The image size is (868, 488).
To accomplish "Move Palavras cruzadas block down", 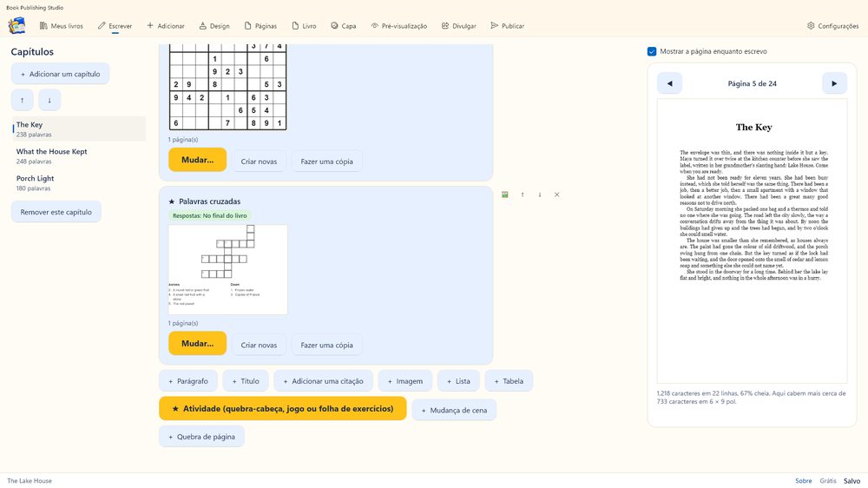I will point(540,195).
